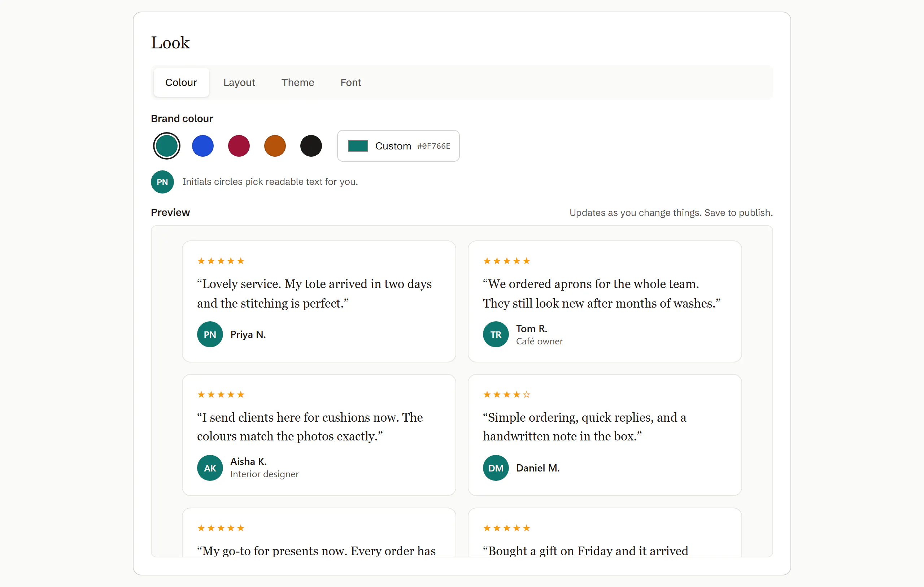
Task: Open the Layout tab
Action: pos(239,82)
